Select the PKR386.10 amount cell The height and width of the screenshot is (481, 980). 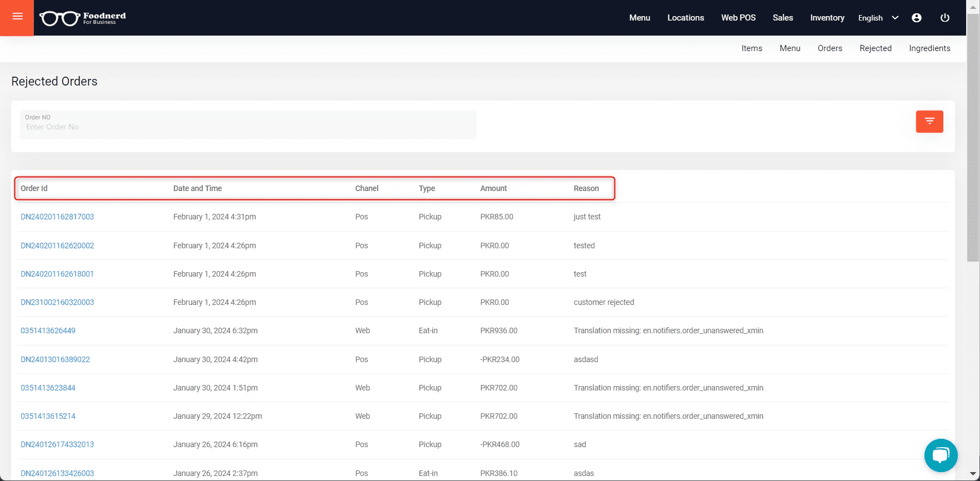click(499, 473)
